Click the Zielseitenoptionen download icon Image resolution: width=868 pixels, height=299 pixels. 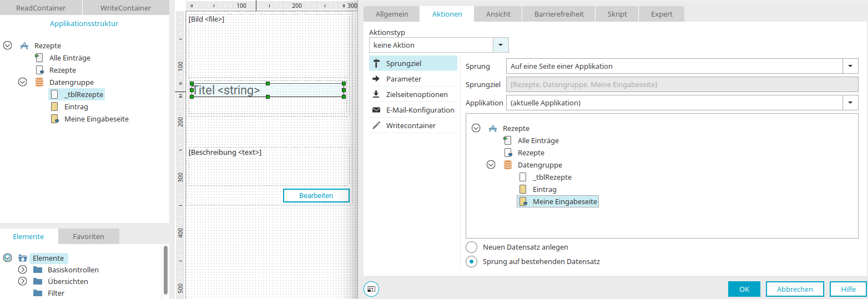[376, 94]
